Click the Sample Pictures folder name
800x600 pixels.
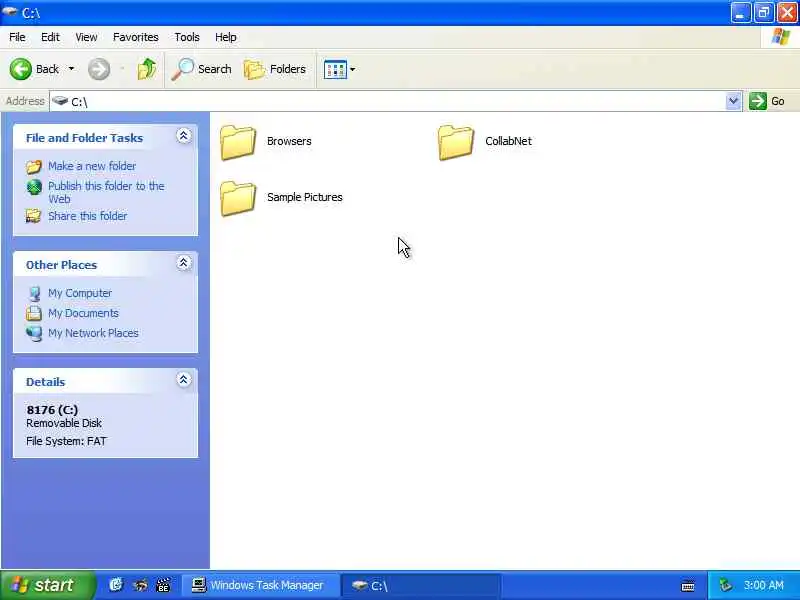coord(305,197)
